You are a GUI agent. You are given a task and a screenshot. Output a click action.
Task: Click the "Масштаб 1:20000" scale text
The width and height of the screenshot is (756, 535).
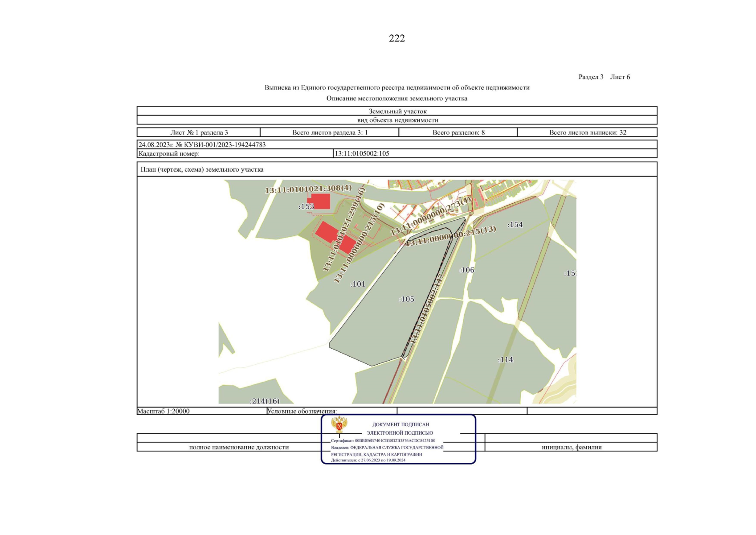pos(163,411)
